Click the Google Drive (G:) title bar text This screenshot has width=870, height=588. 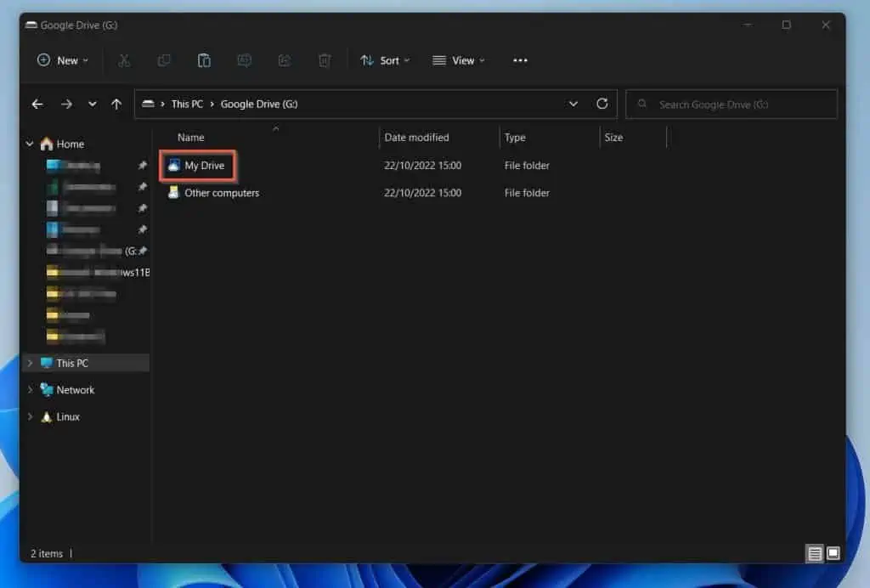point(79,25)
